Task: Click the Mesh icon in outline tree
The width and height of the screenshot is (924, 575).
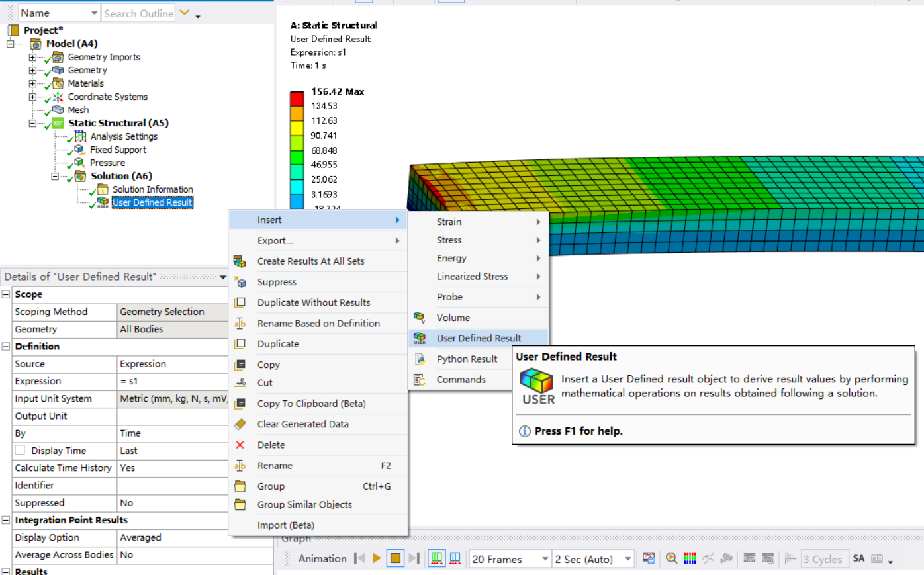Action: (x=58, y=110)
